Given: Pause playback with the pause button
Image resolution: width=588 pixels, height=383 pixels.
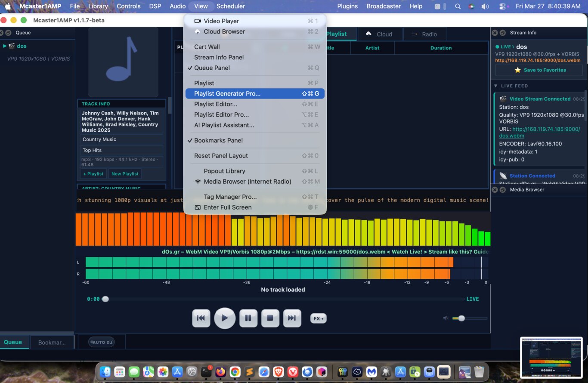Looking at the screenshot, I should (248, 318).
